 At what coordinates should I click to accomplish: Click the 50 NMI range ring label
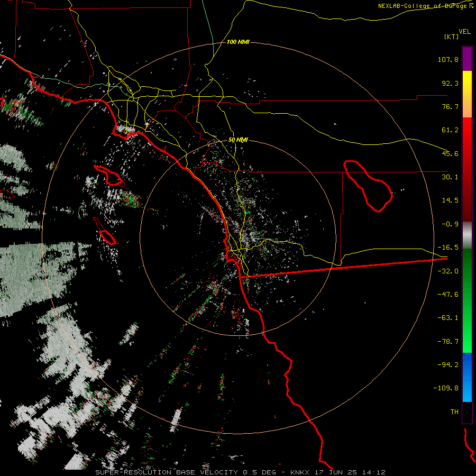click(x=238, y=140)
